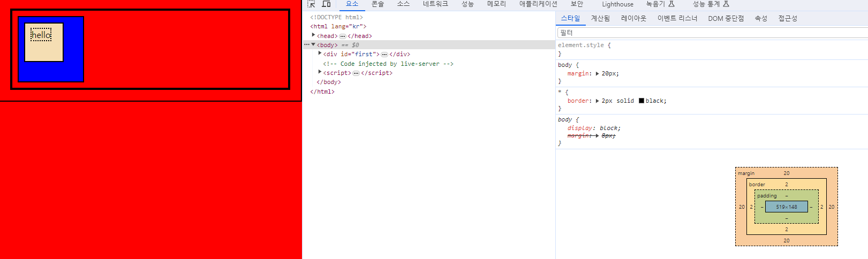Viewport: 868px width, 259px height.
Task: Focus the 필터 styles filter field
Action: tap(712, 33)
